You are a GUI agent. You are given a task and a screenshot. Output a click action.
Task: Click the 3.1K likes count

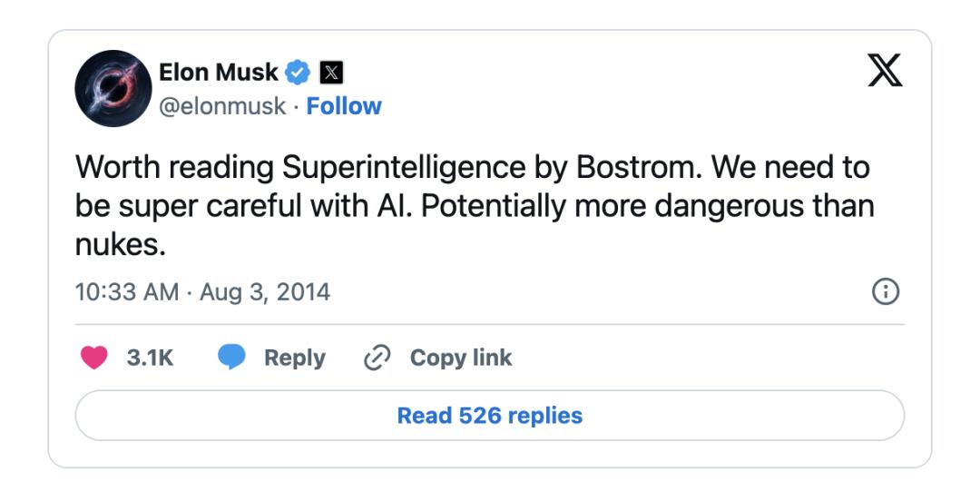[150, 358]
